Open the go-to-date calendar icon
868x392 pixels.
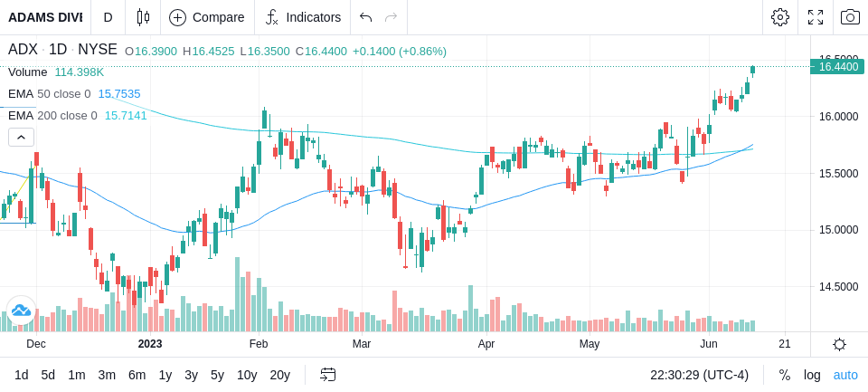(x=327, y=376)
